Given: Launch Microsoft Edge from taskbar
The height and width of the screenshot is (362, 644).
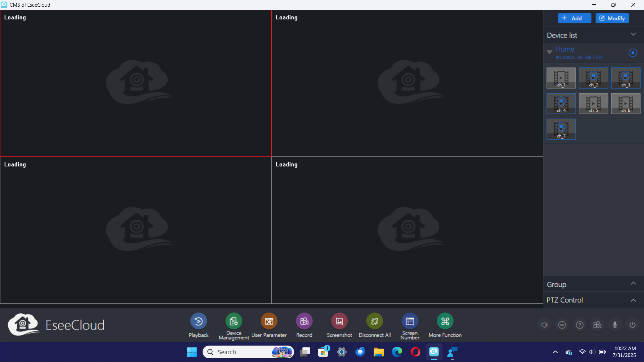Looking at the screenshot, I should (397, 352).
